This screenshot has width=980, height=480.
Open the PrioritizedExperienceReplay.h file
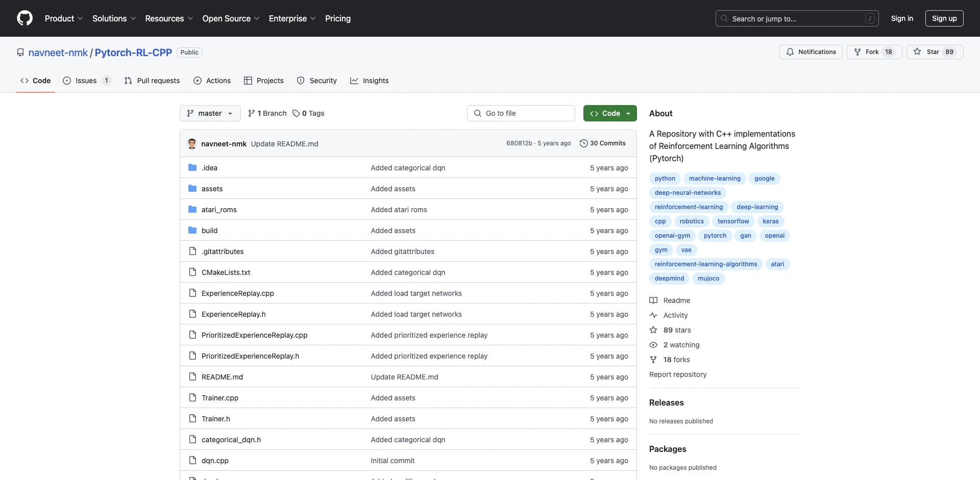click(250, 356)
